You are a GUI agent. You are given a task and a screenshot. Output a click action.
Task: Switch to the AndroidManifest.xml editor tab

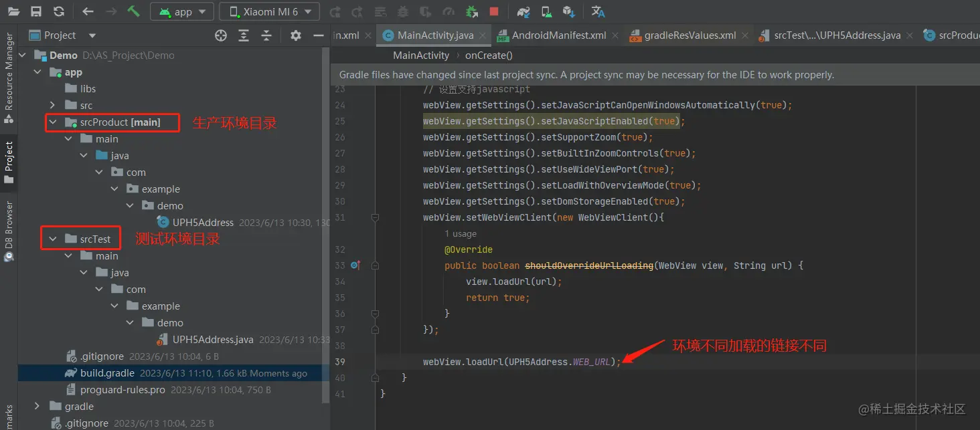coord(558,35)
